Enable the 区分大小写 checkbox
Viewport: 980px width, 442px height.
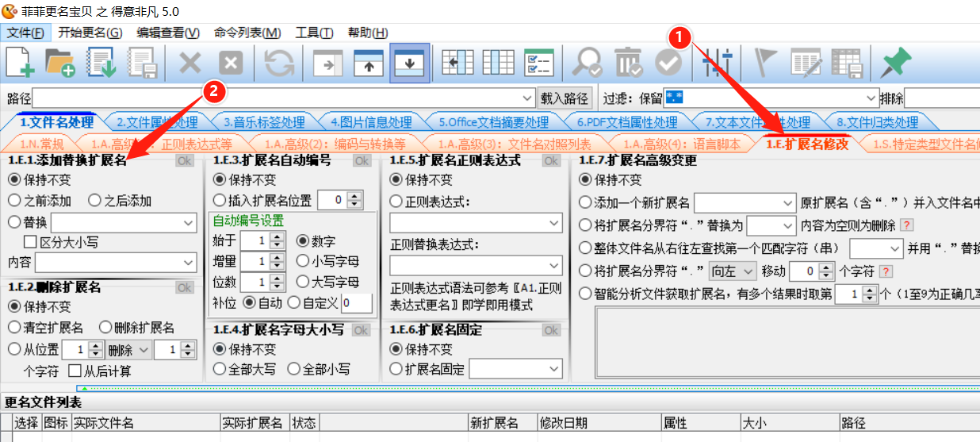coord(31,242)
